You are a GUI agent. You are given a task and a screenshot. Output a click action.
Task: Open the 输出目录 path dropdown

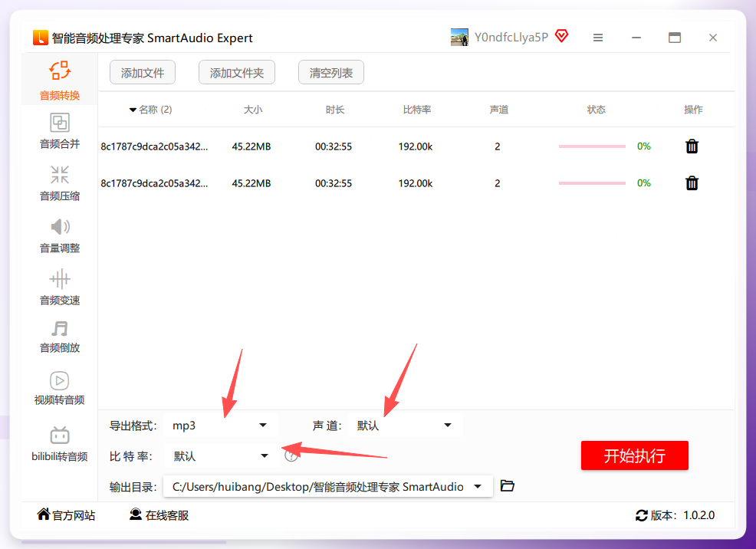coord(328,486)
